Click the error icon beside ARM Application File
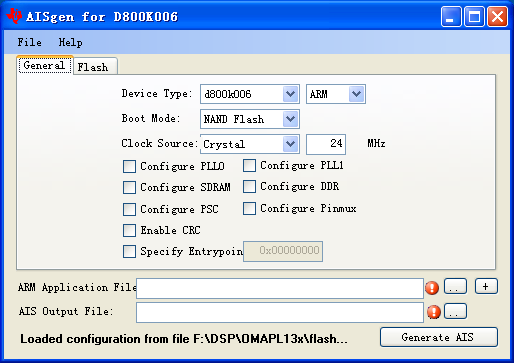The image size is (514, 363). 432,288
